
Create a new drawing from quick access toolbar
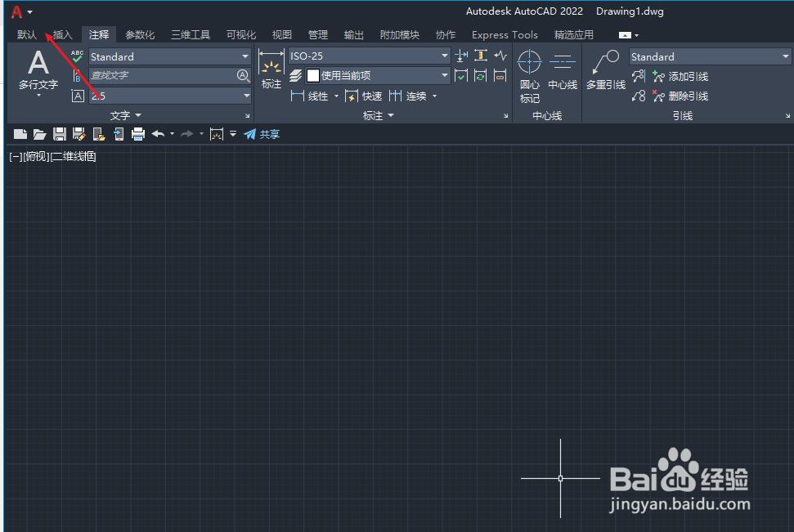pos(20,134)
